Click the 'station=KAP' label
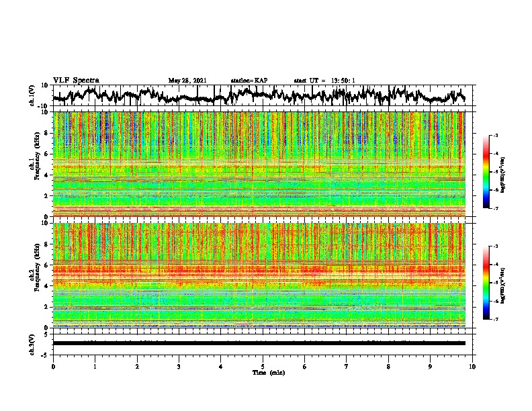Image resolution: width=532 pixels, height=411 pixels. (249, 81)
